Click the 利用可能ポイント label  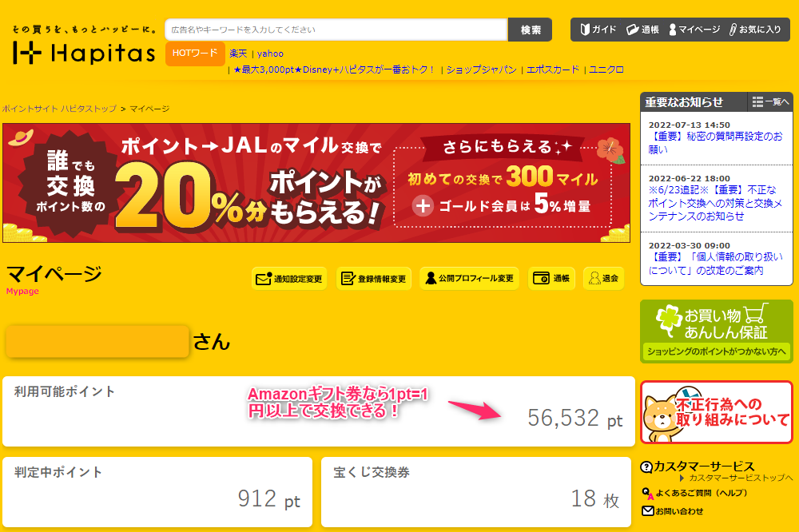point(65,391)
